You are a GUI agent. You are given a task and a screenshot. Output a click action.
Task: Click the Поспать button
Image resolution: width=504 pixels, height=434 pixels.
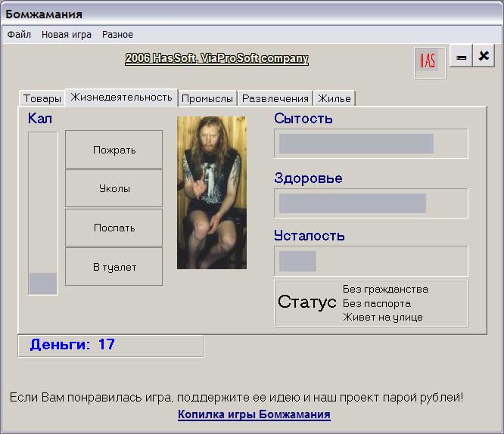point(114,228)
